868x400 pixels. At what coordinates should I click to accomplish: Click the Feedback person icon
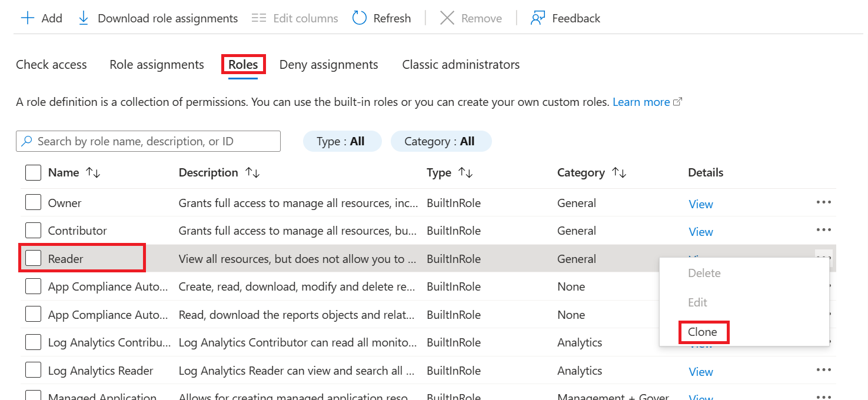(537, 18)
